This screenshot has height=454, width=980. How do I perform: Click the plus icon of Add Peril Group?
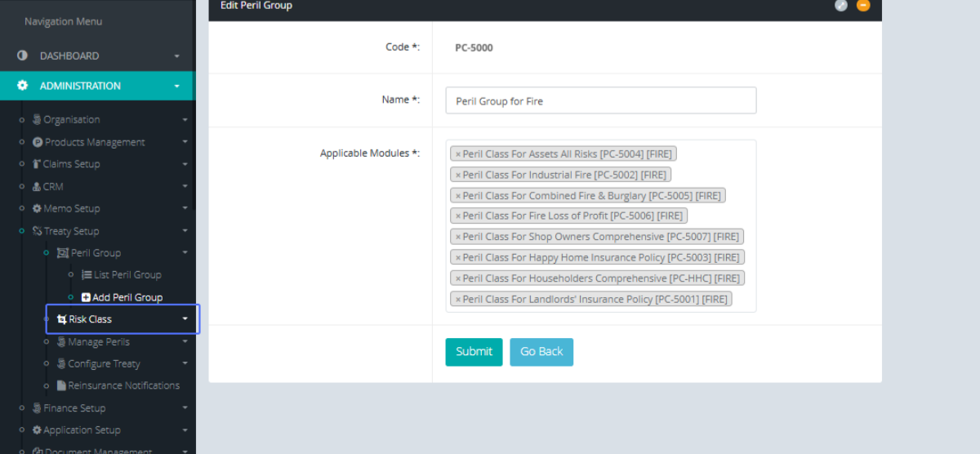coord(86,297)
